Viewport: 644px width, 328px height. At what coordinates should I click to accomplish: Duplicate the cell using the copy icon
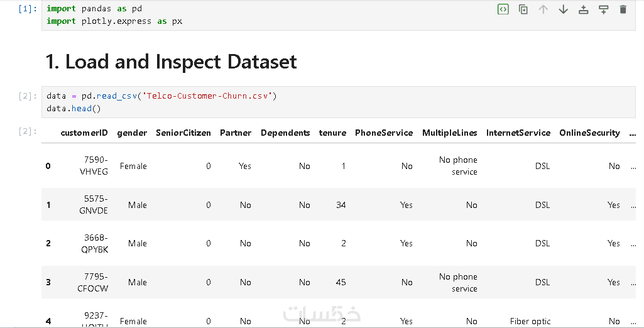point(523,9)
